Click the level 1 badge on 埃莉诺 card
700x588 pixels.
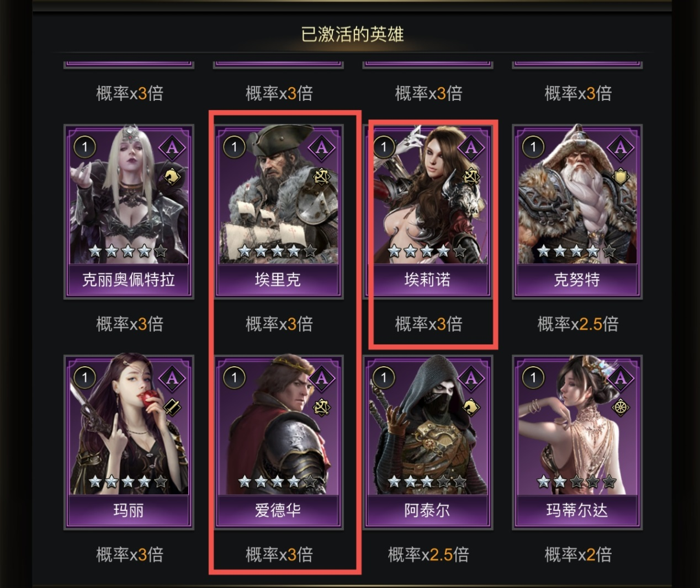(x=384, y=147)
